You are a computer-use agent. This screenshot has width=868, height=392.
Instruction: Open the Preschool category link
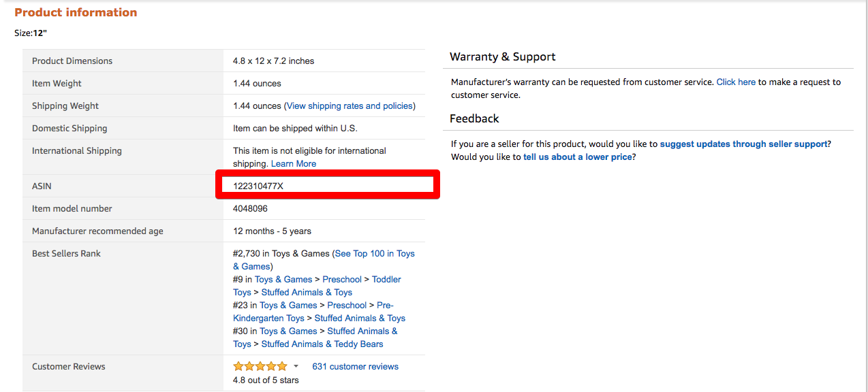click(x=342, y=279)
